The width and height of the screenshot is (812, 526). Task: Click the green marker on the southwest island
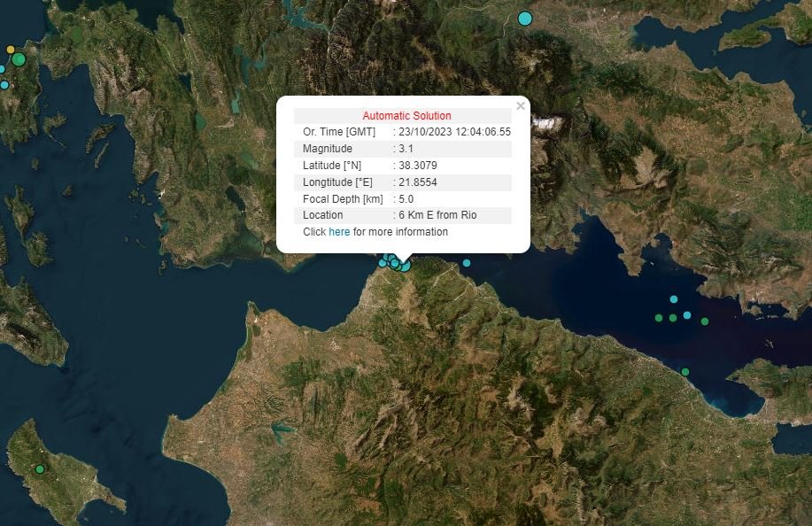pos(40,468)
